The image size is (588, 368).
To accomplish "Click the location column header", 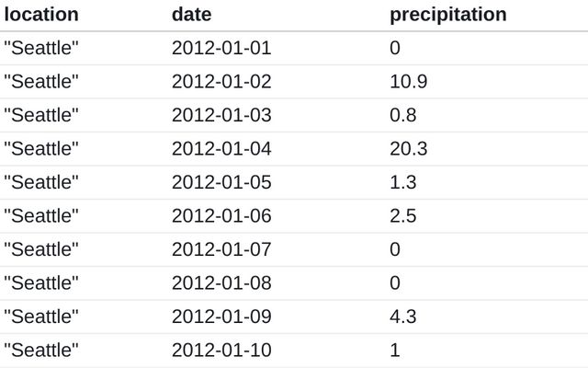I will (x=41, y=15).
